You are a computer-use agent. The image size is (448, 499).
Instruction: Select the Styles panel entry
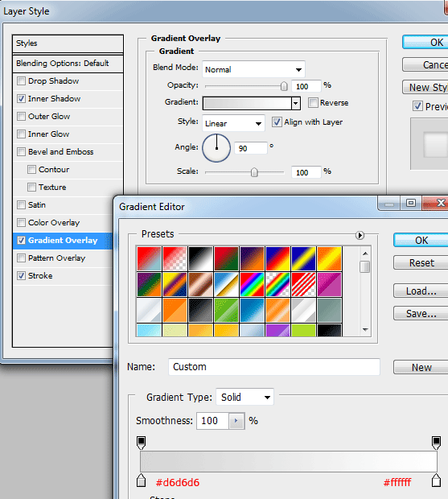click(68, 43)
